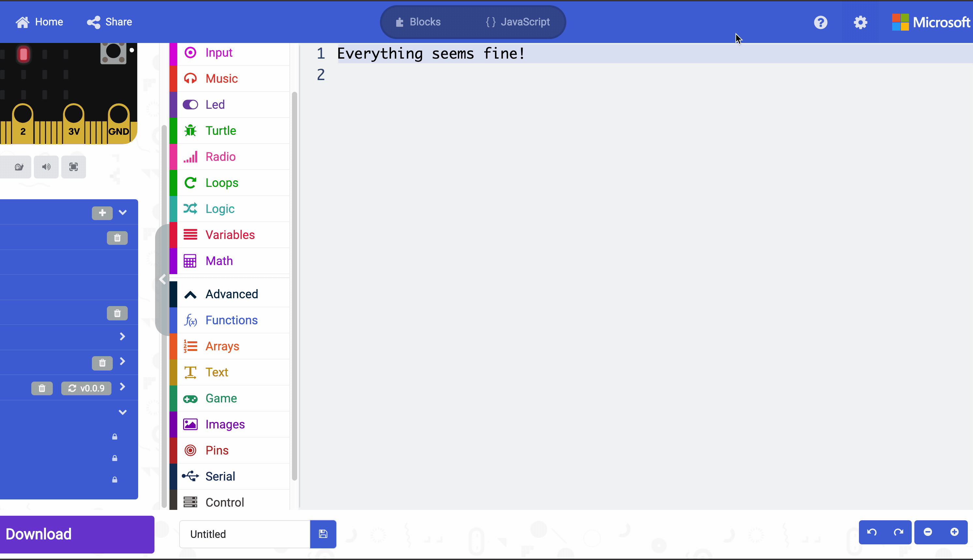This screenshot has height=560, width=973.
Task: Open the Music category
Action: coord(221,78)
